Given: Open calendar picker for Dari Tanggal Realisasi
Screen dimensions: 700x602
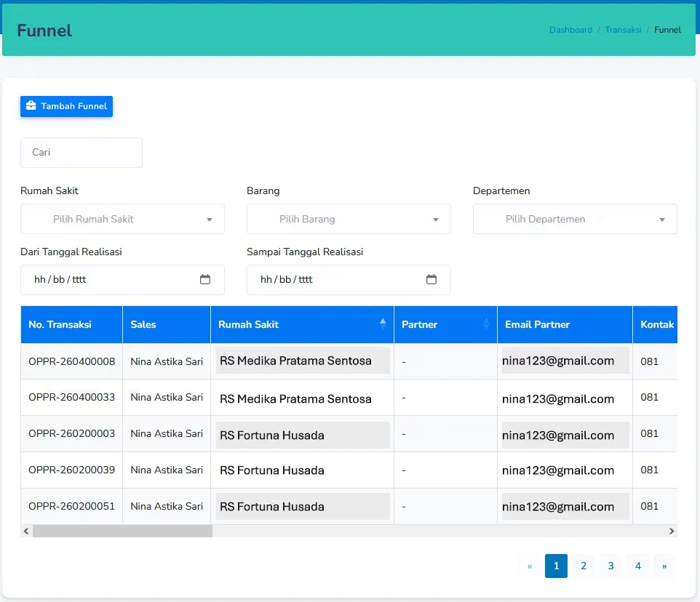Looking at the screenshot, I should click(x=205, y=280).
